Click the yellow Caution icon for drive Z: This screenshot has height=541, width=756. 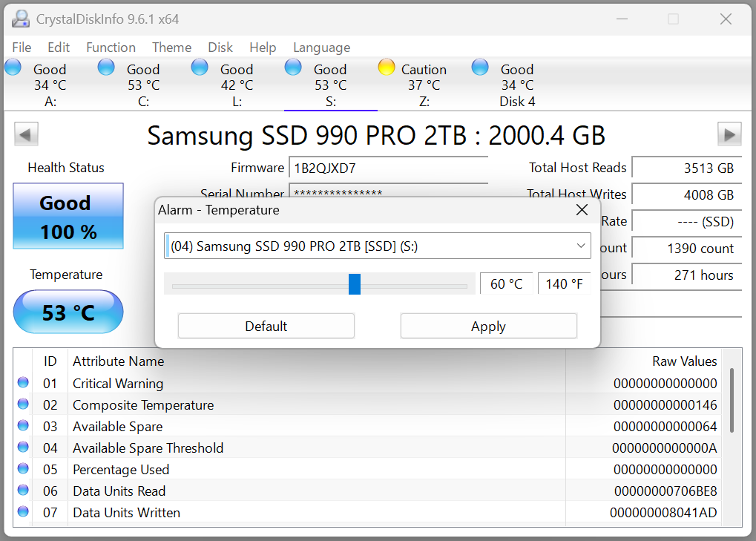[x=386, y=67]
